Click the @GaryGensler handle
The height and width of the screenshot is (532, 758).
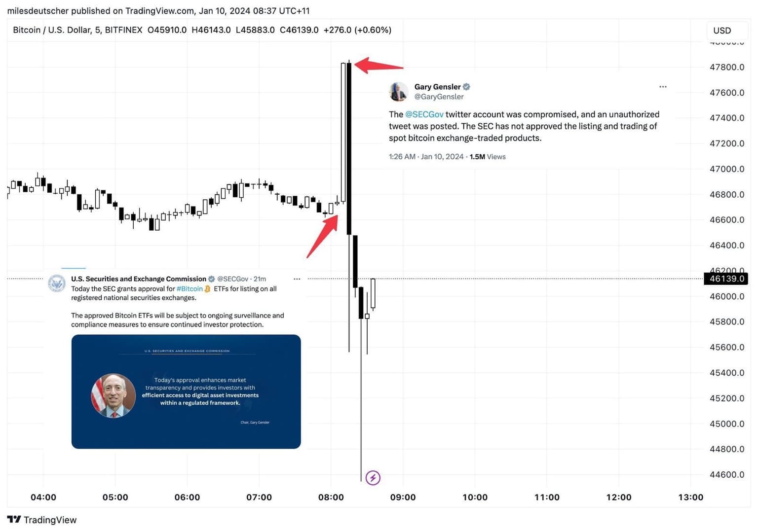[x=439, y=97]
